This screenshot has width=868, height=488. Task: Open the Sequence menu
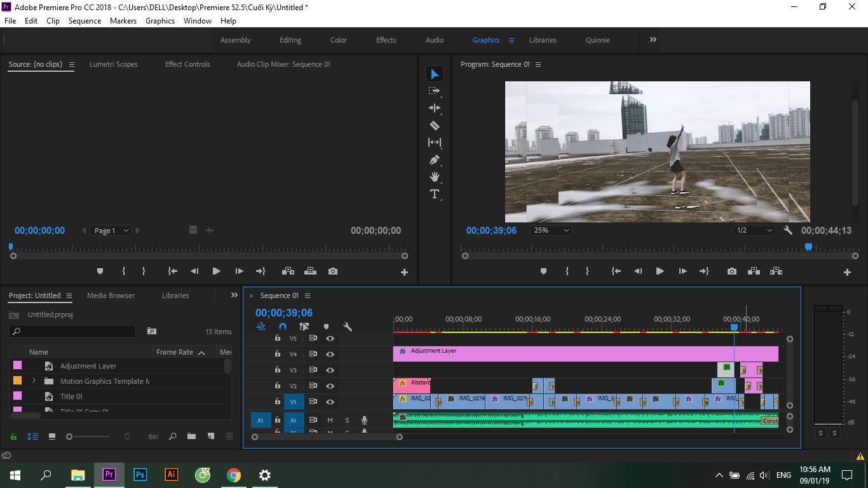point(85,21)
